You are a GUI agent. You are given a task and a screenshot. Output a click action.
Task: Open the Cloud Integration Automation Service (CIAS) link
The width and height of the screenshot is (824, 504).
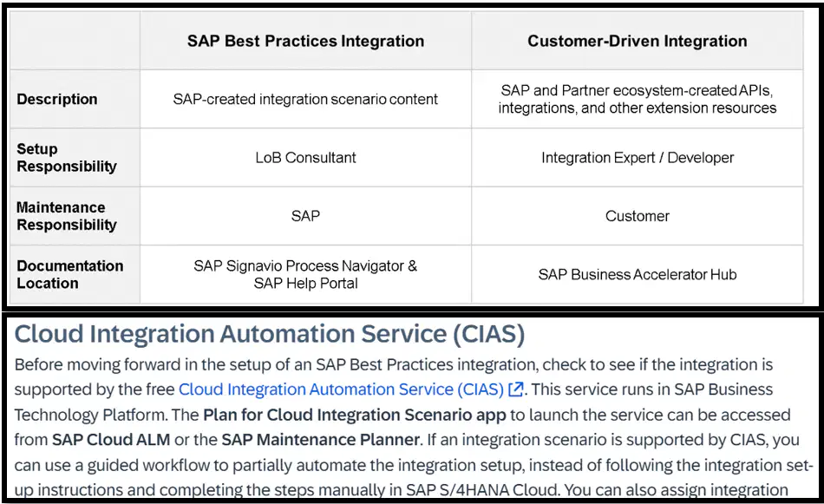click(x=341, y=389)
